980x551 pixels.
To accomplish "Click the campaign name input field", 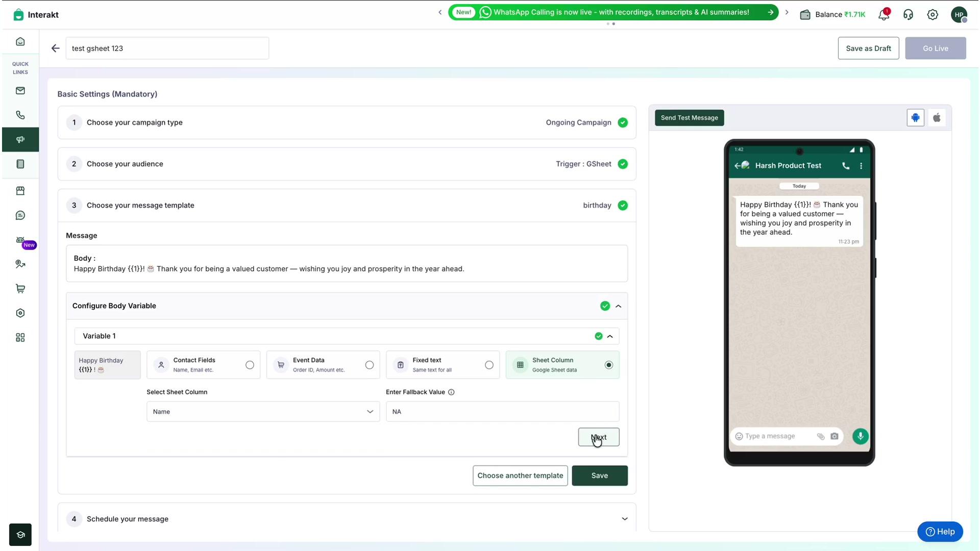I will [x=167, y=48].
